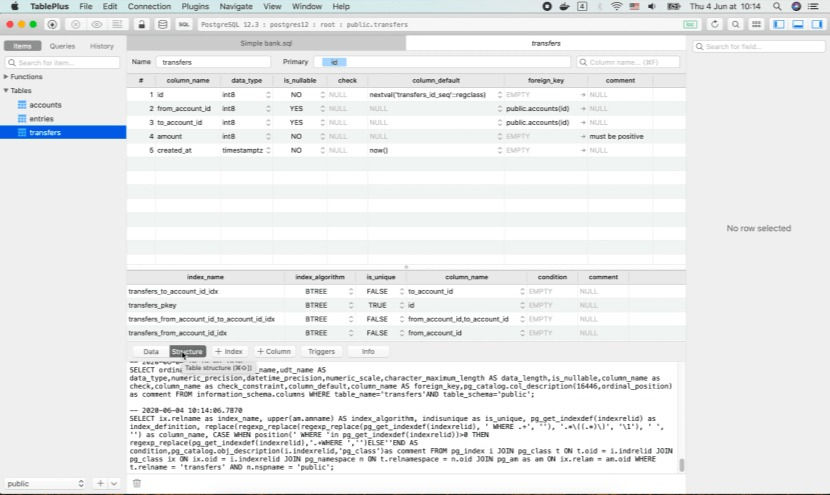Click the console vertical scrollbar
The height and width of the screenshot is (495, 830).
coord(681,465)
